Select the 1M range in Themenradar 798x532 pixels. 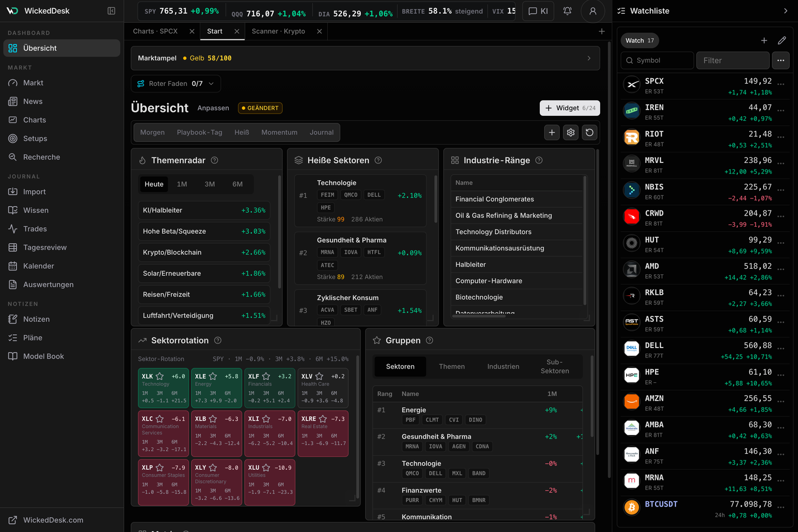click(x=182, y=184)
